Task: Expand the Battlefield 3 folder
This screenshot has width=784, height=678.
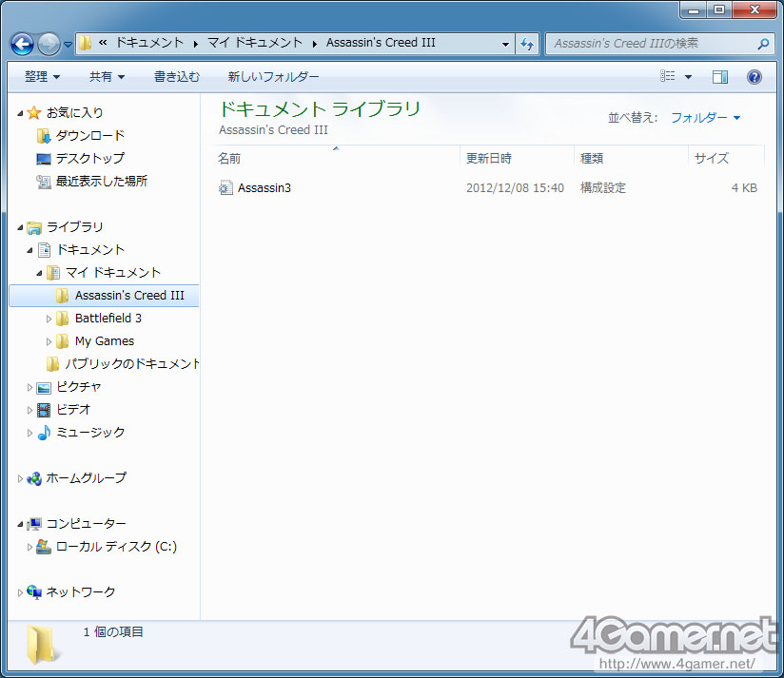Action: coord(49,319)
